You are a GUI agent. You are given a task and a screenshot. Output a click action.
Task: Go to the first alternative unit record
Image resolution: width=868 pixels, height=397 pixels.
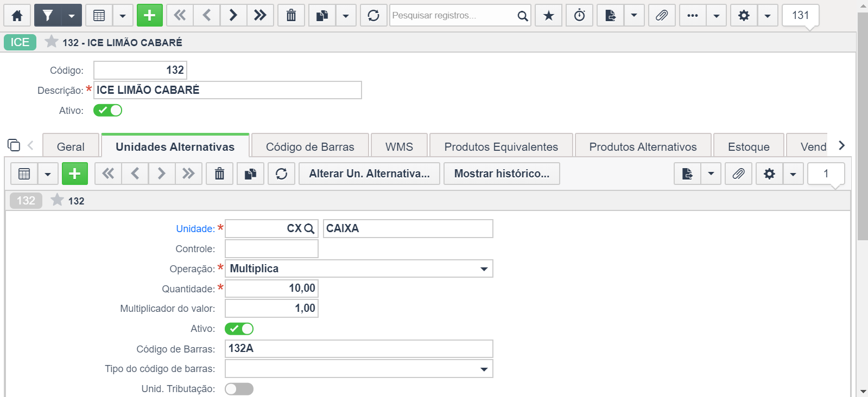[108, 174]
